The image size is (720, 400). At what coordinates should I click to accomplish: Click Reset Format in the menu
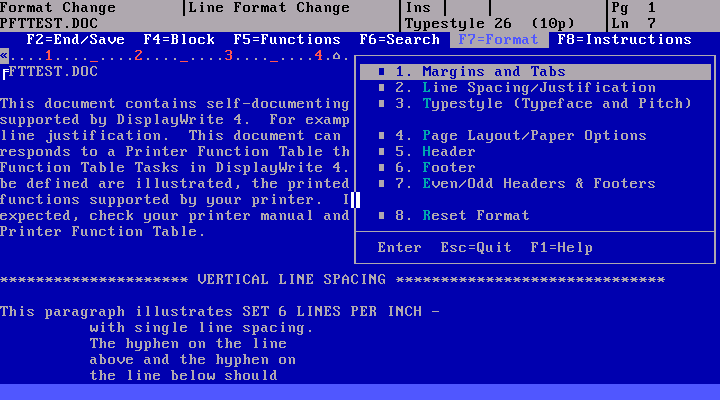tap(475, 216)
